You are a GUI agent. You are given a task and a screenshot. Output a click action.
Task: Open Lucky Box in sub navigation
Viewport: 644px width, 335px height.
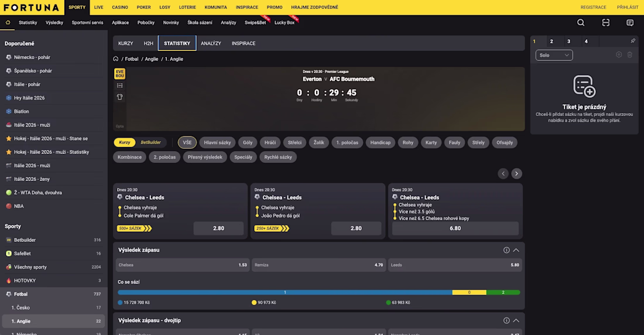284,23
